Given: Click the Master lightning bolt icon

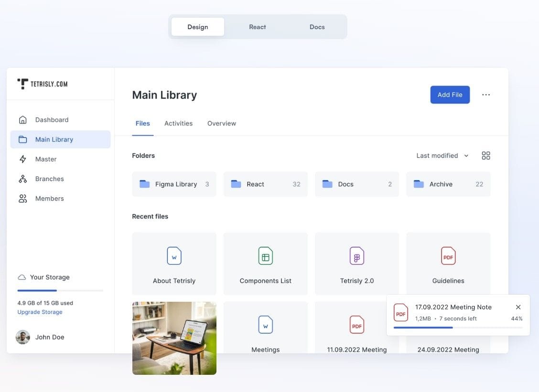Looking at the screenshot, I should pyautogui.click(x=22, y=159).
